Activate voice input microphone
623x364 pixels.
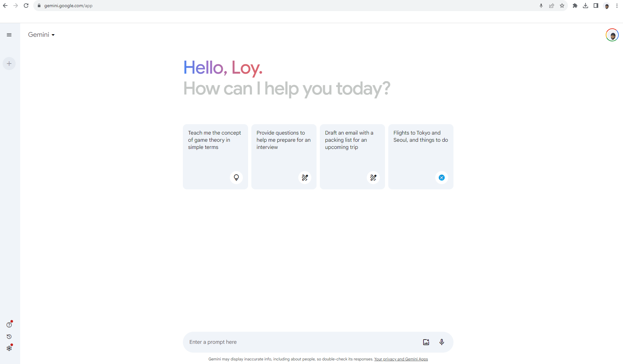tap(442, 342)
